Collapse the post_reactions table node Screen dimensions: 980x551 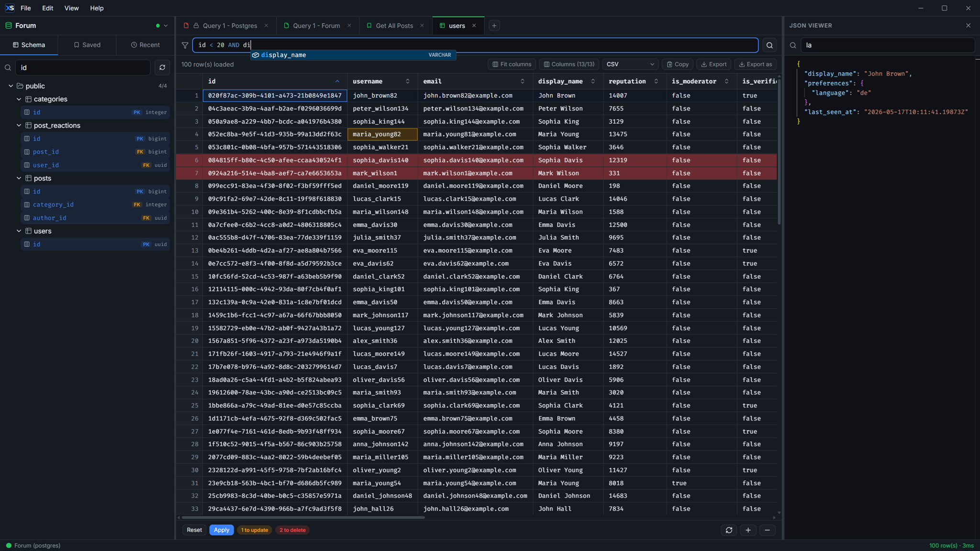pos(19,125)
